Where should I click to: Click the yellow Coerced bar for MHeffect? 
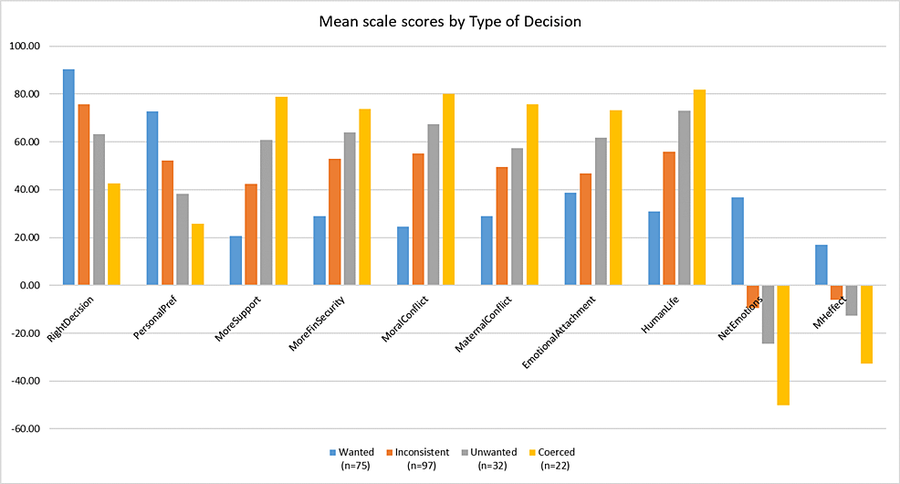point(866,324)
